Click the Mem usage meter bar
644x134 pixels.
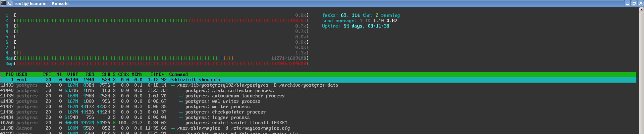tap(157, 58)
